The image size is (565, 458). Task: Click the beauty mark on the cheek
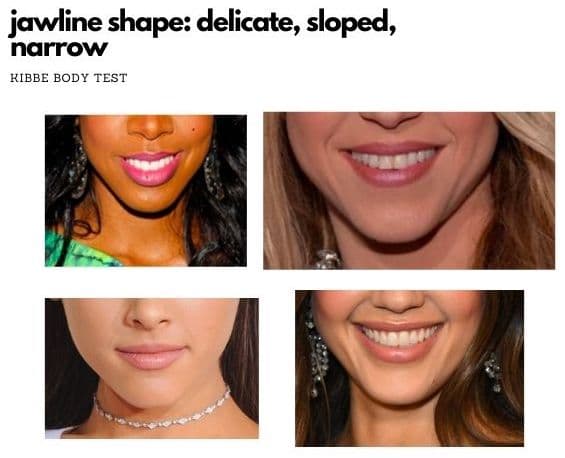coord(193,129)
